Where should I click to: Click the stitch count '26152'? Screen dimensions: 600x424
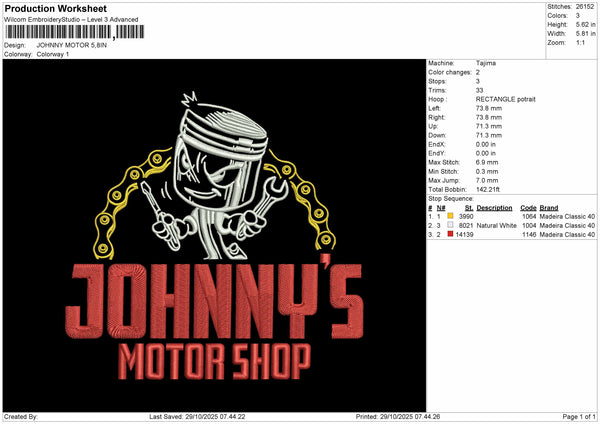pyautogui.click(x=585, y=7)
